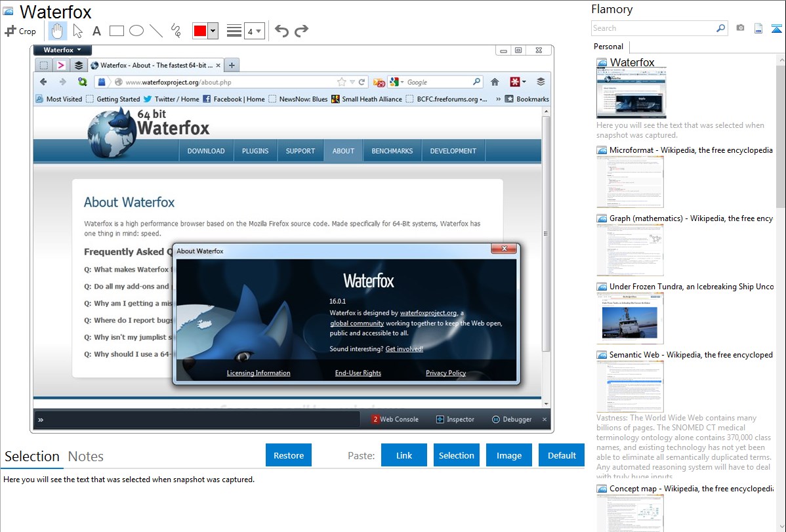This screenshot has width=786, height=532.
Task: Click the new page document icon
Action: coord(758,28)
